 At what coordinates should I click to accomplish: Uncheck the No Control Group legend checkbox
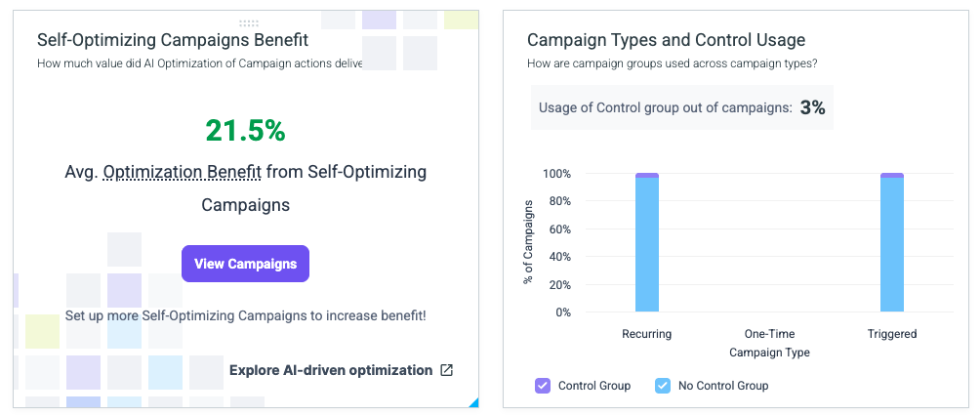pos(663,386)
